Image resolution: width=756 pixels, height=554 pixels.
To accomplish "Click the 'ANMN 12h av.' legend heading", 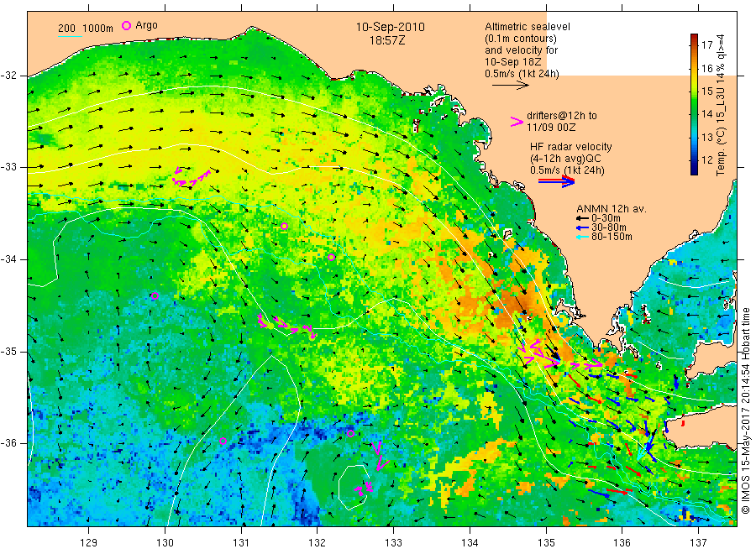I will click(611, 209).
